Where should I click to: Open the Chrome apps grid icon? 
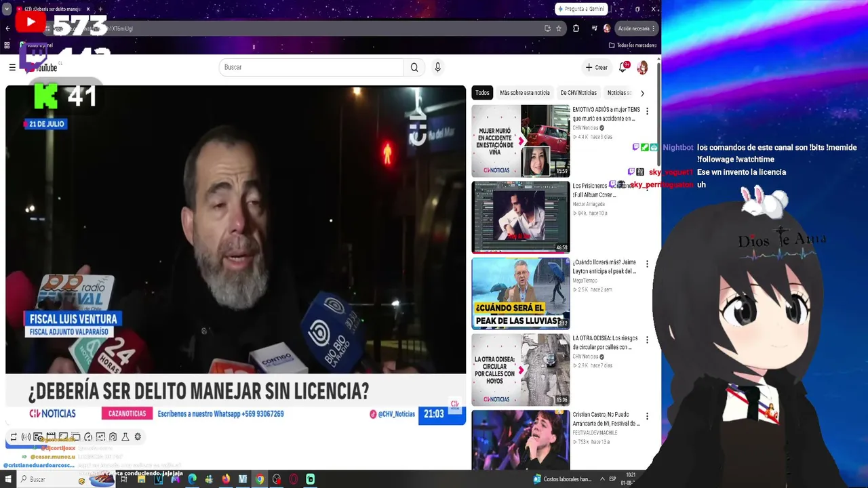7,45
